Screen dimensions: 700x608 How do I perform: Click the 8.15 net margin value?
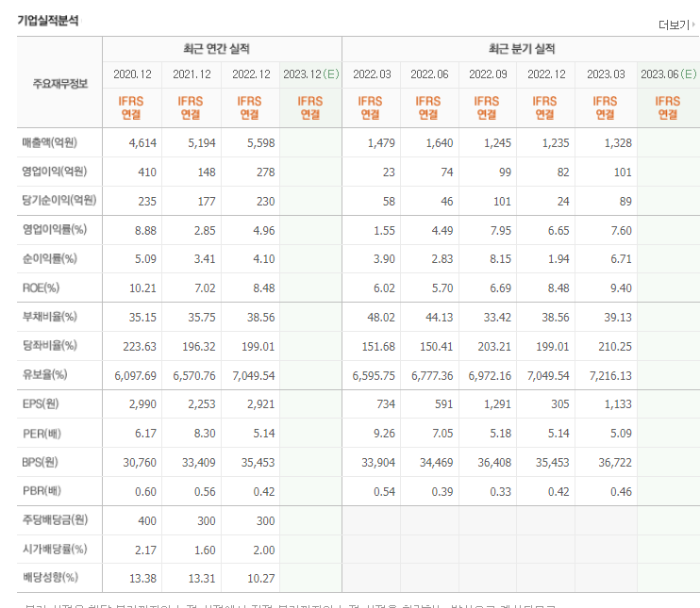[x=500, y=259]
